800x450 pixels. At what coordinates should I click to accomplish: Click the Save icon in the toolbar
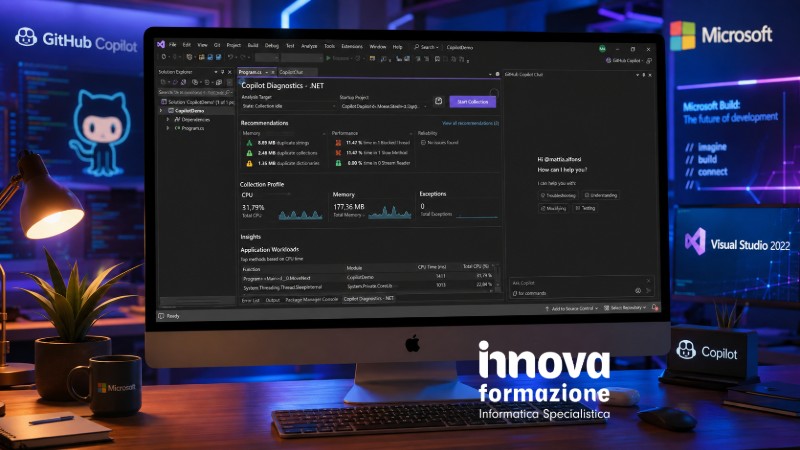click(210, 58)
